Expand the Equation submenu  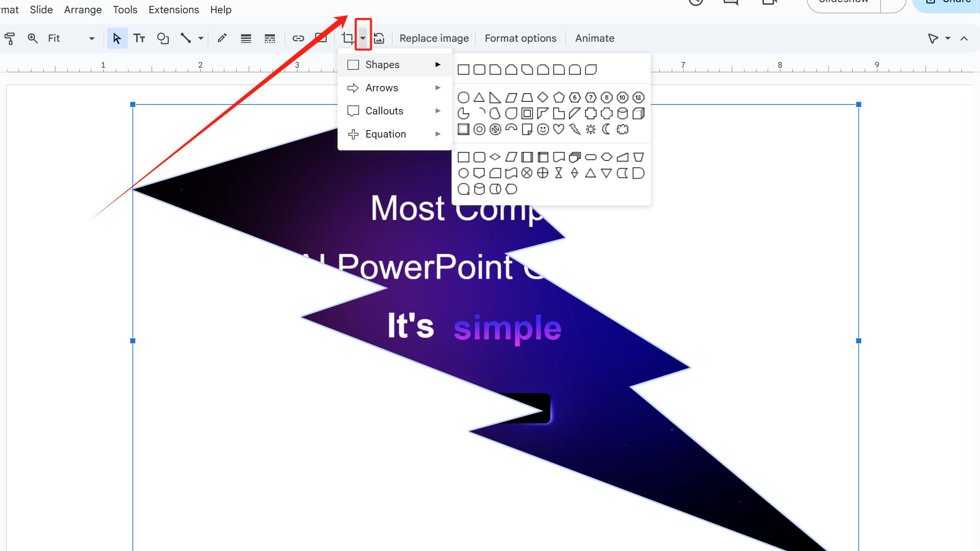pyautogui.click(x=395, y=134)
